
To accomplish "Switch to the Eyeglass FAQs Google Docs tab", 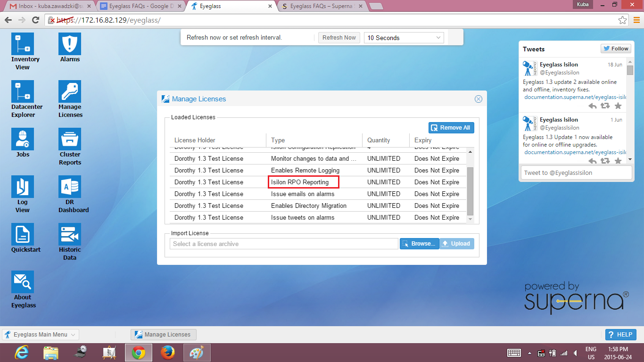I will pos(140,6).
